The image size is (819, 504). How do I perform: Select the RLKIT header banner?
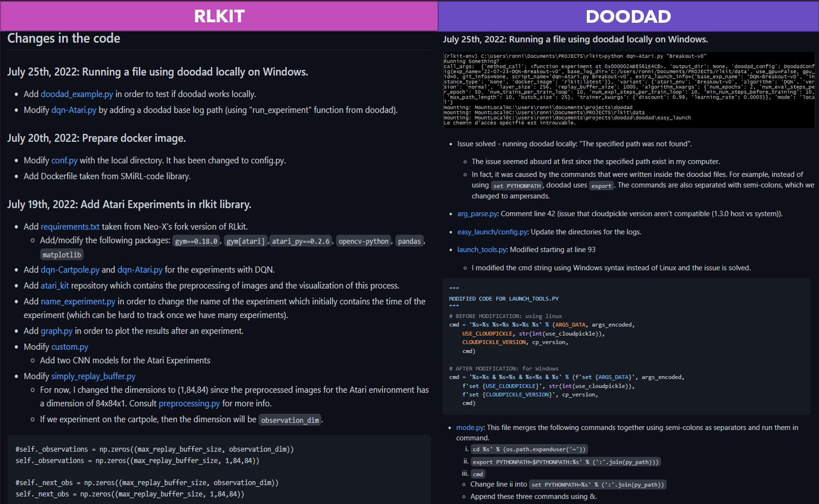(x=219, y=16)
